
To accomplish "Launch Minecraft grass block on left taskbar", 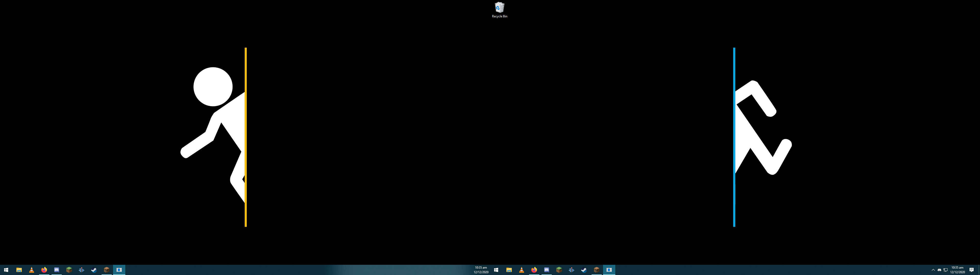I will click(x=69, y=270).
